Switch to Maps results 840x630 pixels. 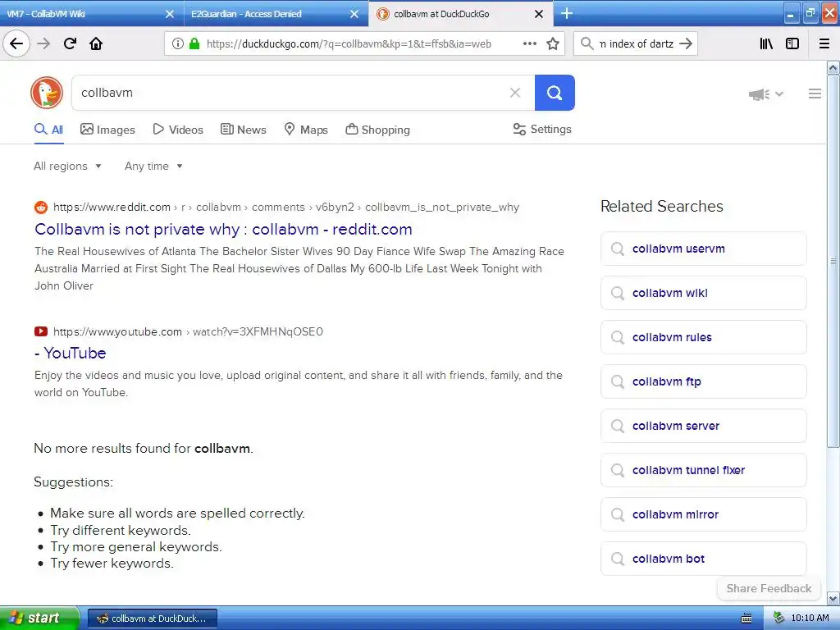click(305, 130)
